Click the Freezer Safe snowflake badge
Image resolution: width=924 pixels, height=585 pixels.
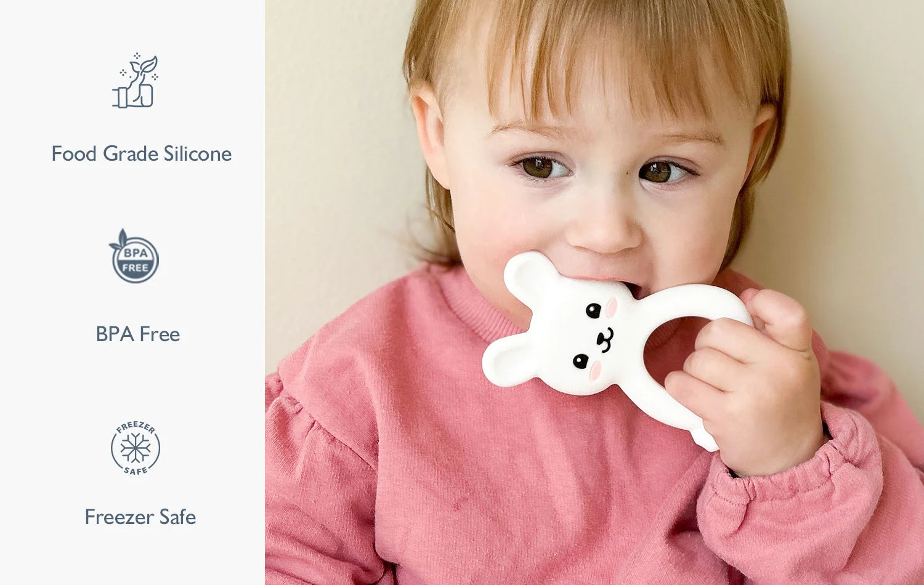click(x=136, y=448)
